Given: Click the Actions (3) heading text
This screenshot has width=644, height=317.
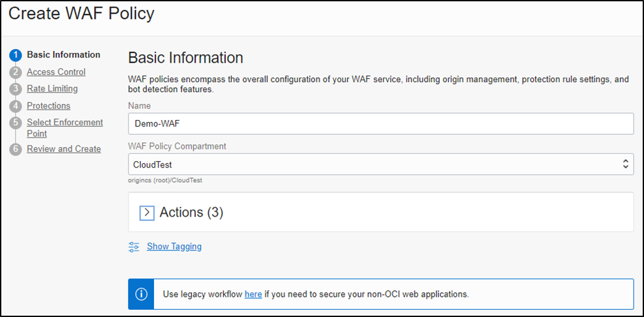Looking at the screenshot, I should (191, 213).
